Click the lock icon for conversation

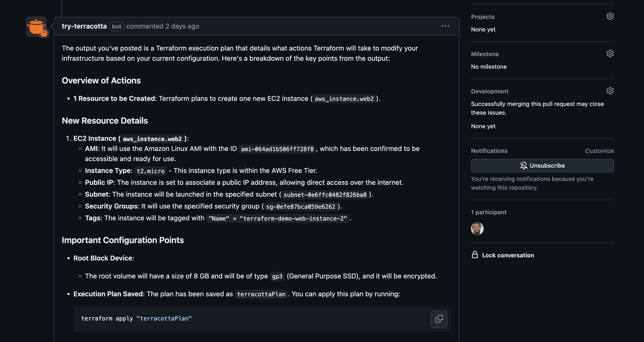474,255
